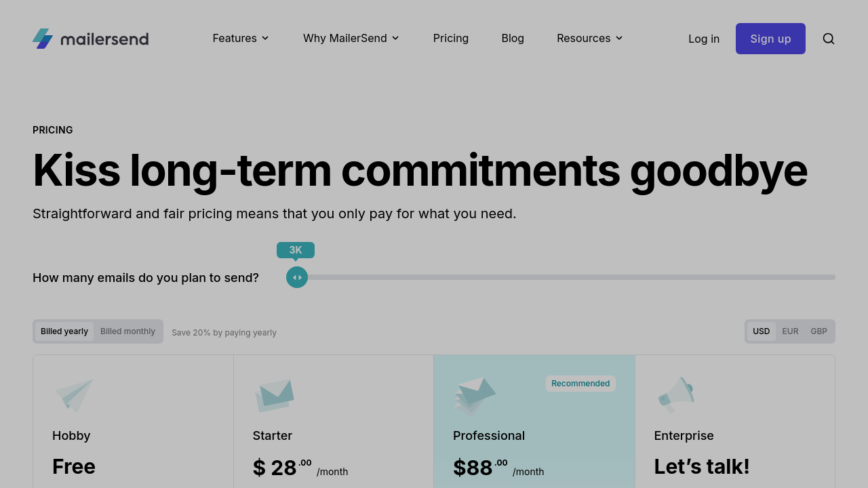
Task: Open the Resources dropdown menu
Action: 590,38
